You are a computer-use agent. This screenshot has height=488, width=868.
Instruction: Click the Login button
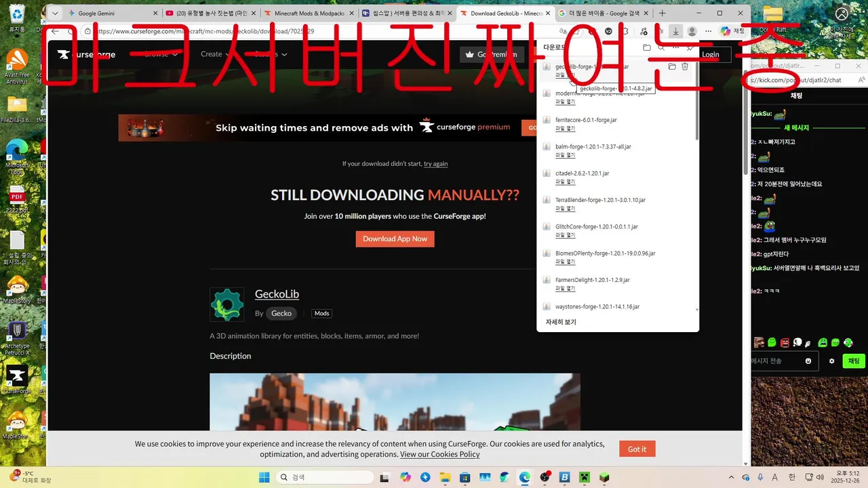(x=710, y=54)
